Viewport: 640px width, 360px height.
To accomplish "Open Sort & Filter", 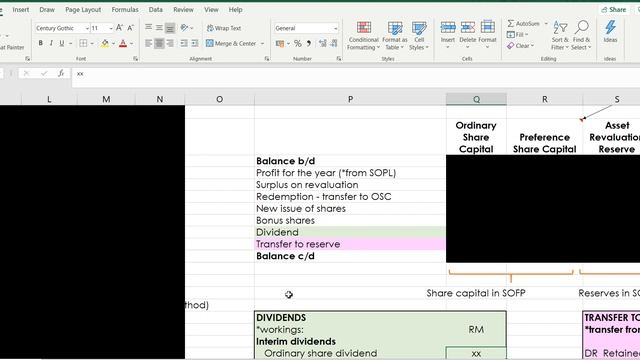I will pos(560,36).
